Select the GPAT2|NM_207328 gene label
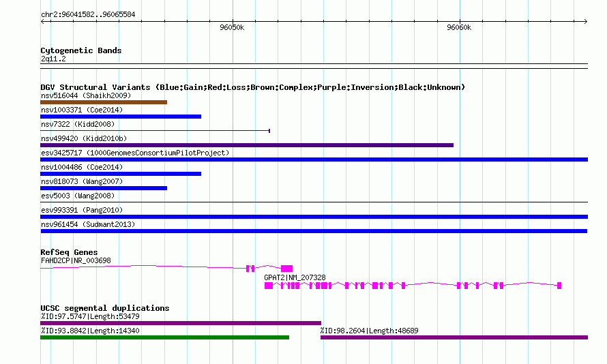This screenshot has width=607, height=364. coord(295,277)
